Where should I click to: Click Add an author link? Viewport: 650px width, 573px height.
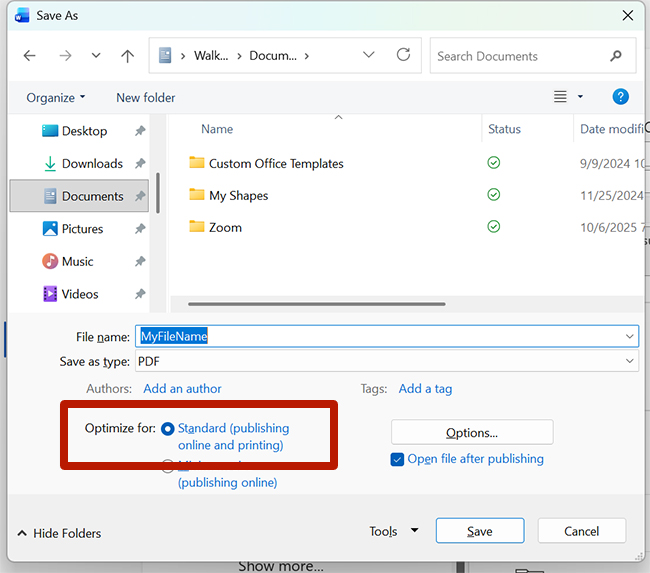(x=182, y=388)
